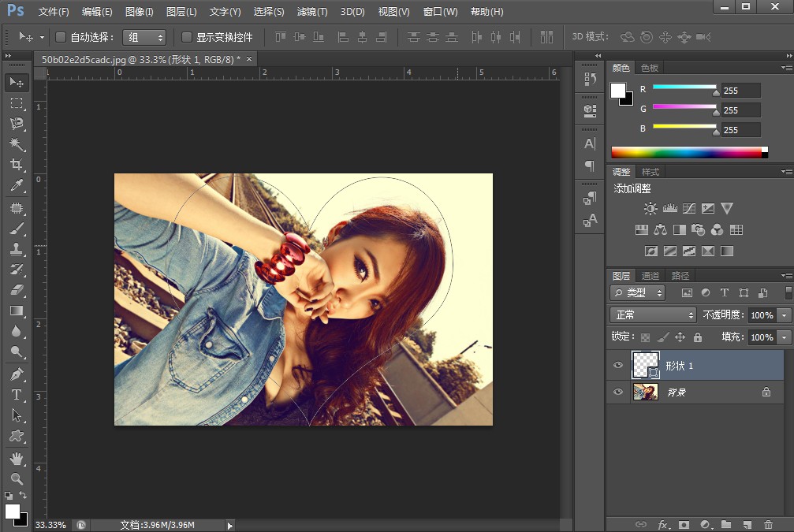Screen dimensions: 794x532
Task: Select the Rectangular Marquee tool
Action: point(17,102)
